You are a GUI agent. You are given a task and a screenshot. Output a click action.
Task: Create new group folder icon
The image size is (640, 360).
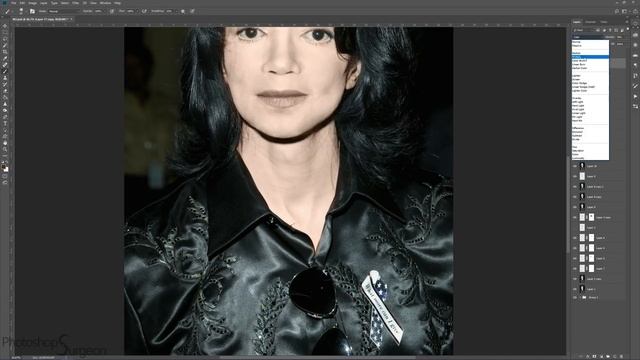608,356
